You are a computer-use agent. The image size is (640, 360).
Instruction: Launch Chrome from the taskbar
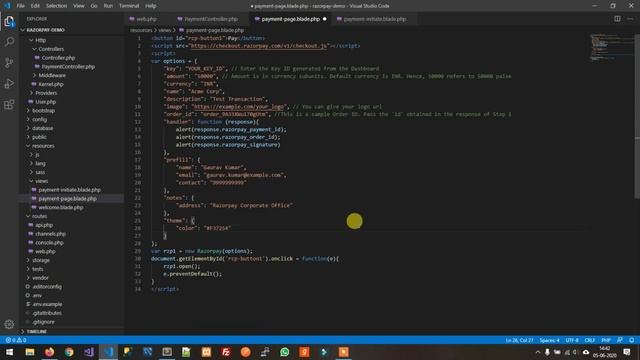(x=69, y=352)
